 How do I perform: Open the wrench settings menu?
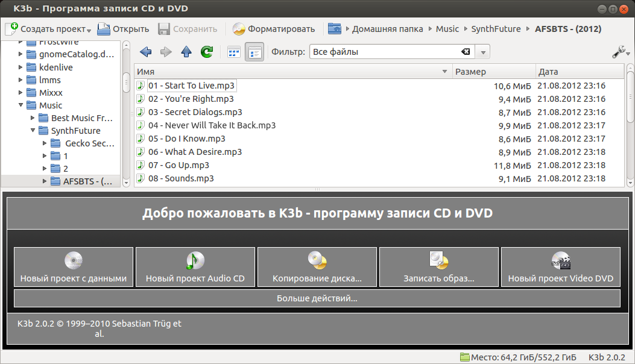pos(621,52)
